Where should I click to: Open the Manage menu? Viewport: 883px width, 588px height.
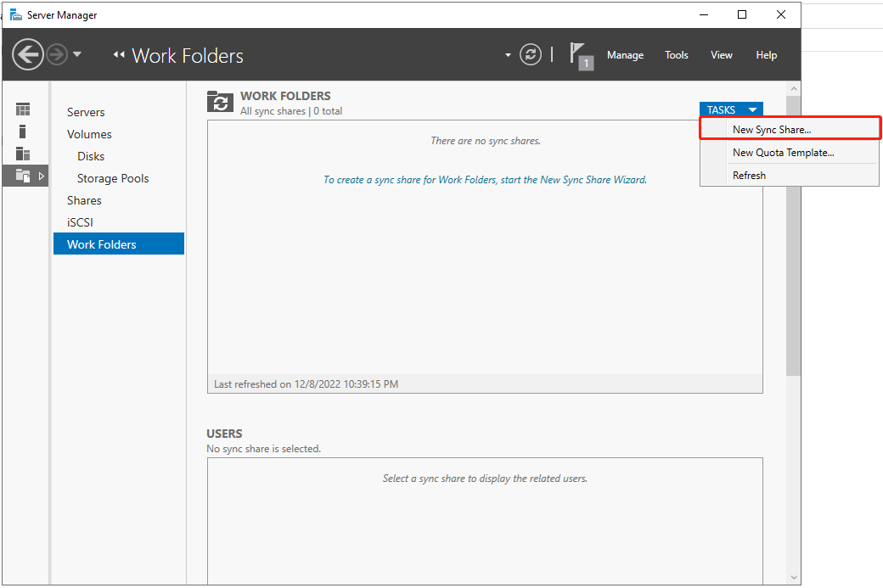coord(625,55)
